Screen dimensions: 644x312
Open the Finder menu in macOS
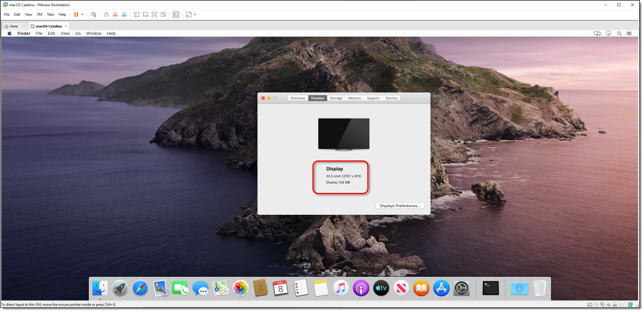(x=24, y=33)
